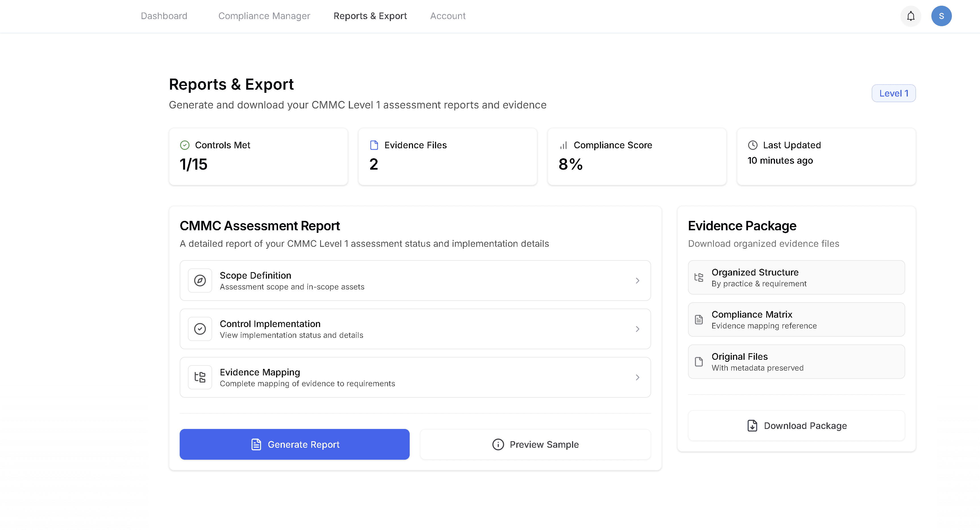Click the Generate Report button

(x=295, y=444)
